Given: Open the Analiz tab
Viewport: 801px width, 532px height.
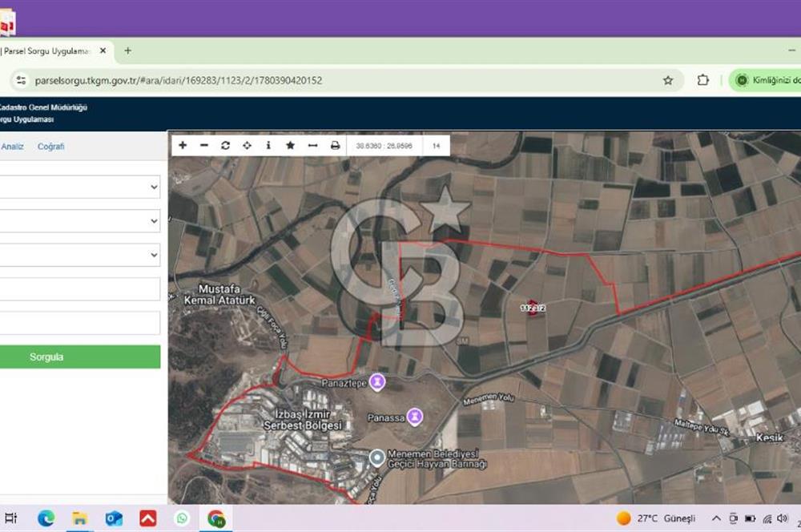Looking at the screenshot, I should [12, 147].
